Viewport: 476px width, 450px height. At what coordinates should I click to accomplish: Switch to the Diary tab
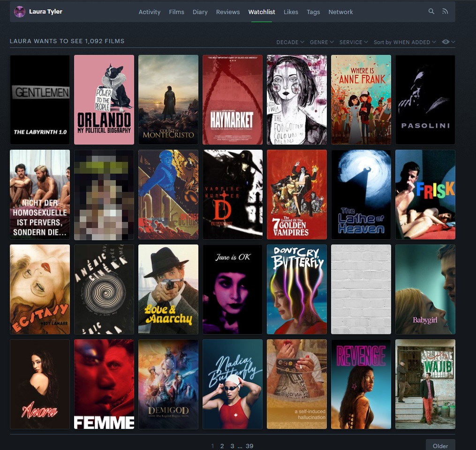point(200,12)
